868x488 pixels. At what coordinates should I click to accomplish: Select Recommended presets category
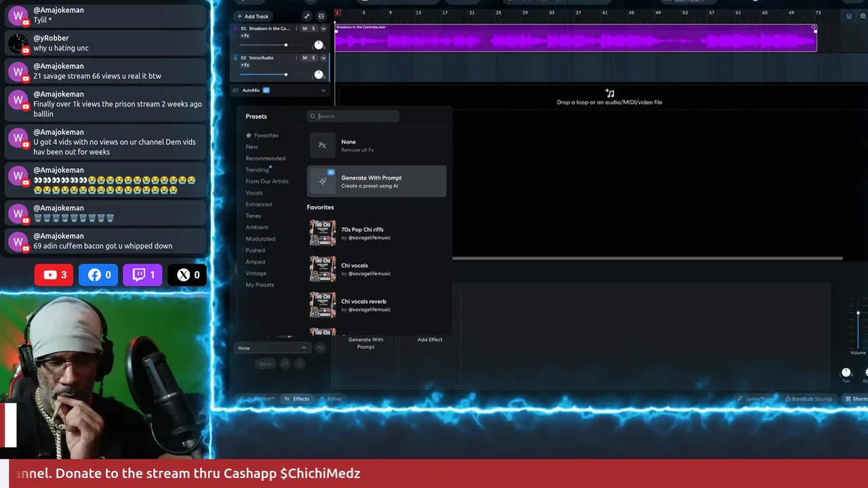tap(265, 158)
